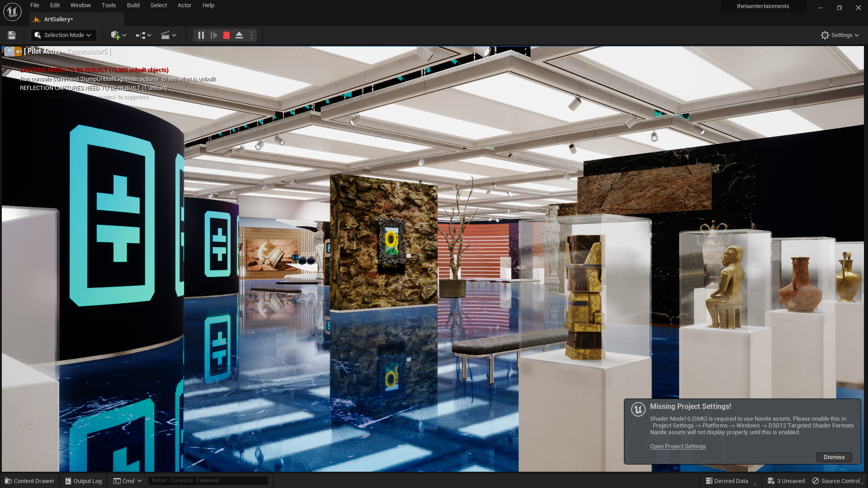Stop the play session
The image size is (868, 488).
click(x=226, y=35)
